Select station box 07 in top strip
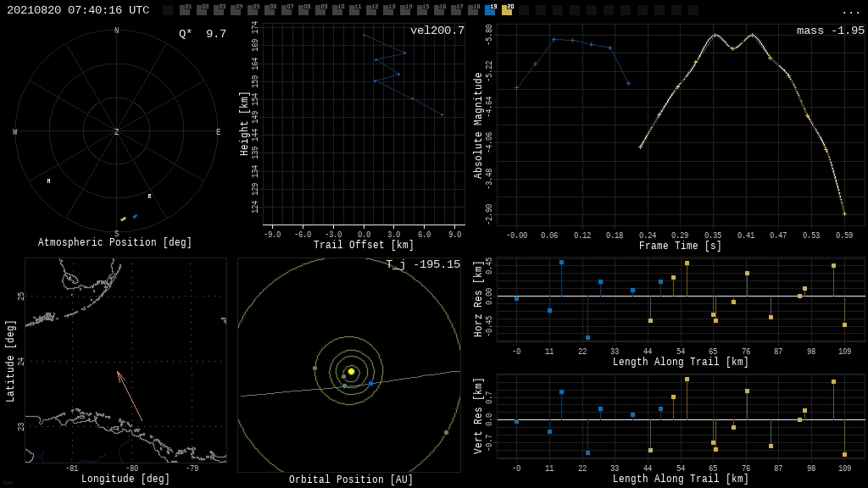Screen dimensions: 868x488 point(287,9)
